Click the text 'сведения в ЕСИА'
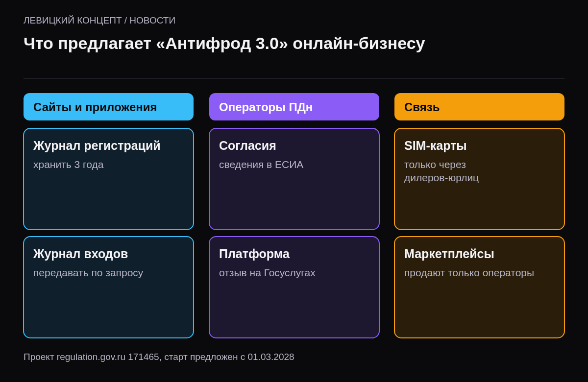The height and width of the screenshot is (382, 588). click(x=261, y=165)
